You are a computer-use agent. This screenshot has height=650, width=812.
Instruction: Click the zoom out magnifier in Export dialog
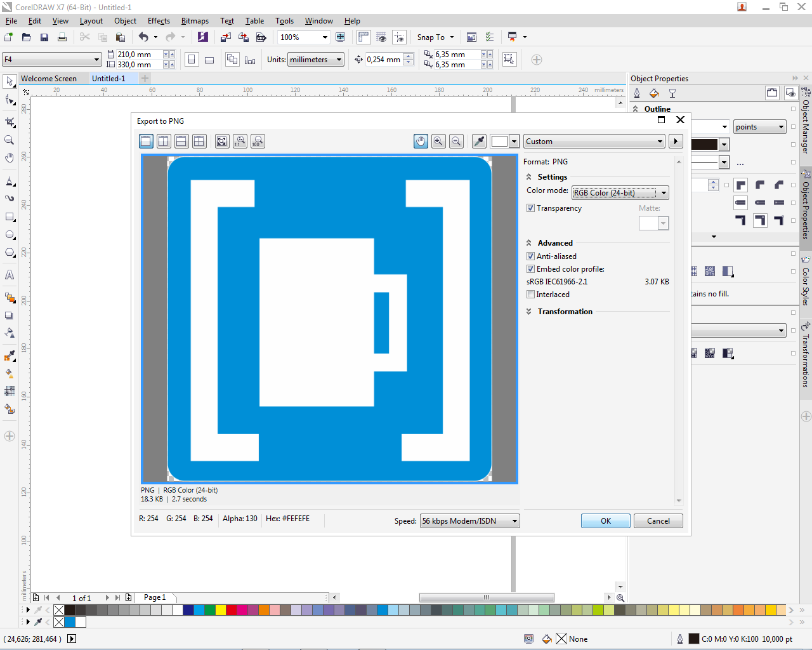456,141
